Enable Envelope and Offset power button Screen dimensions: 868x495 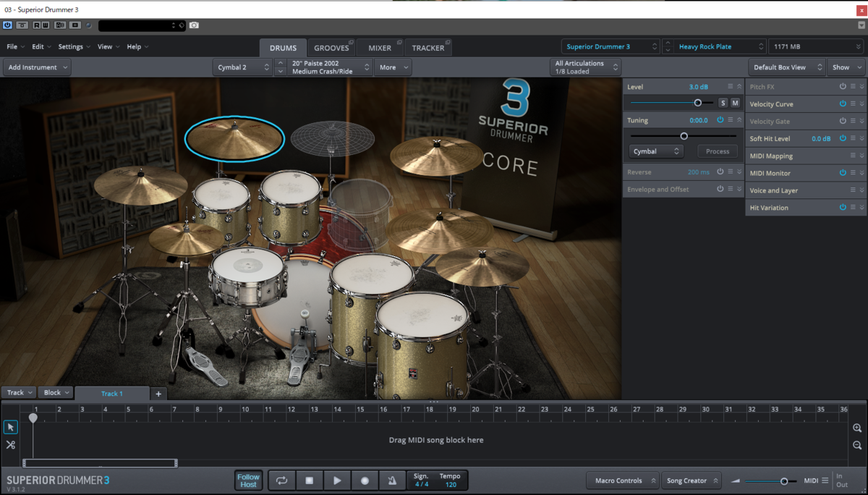pos(720,190)
